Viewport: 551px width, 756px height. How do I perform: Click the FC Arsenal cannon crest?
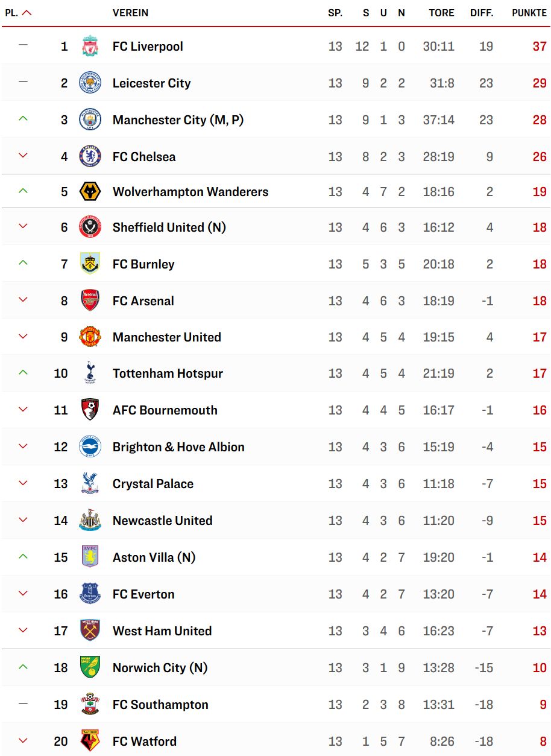pyautogui.click(x=90, y=300)
